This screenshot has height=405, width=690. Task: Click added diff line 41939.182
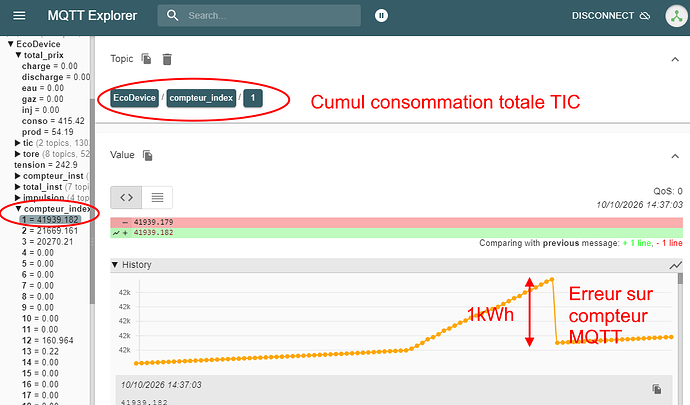[396, 233]
